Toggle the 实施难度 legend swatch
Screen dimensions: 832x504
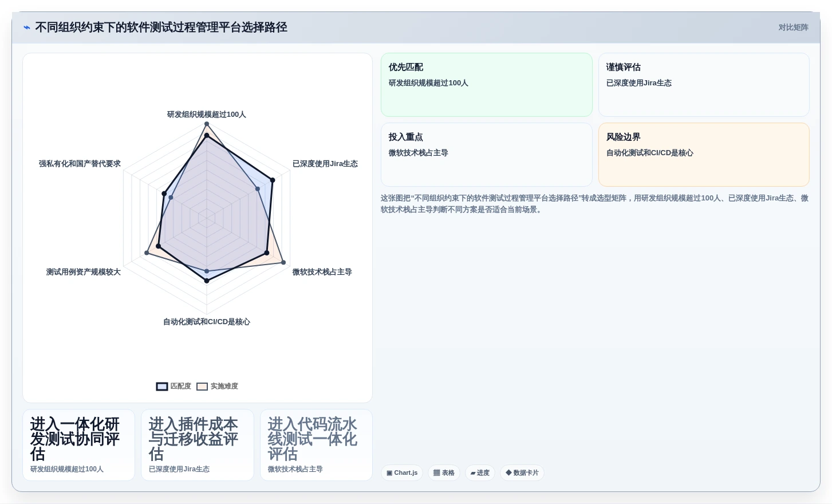coord(202,387)
